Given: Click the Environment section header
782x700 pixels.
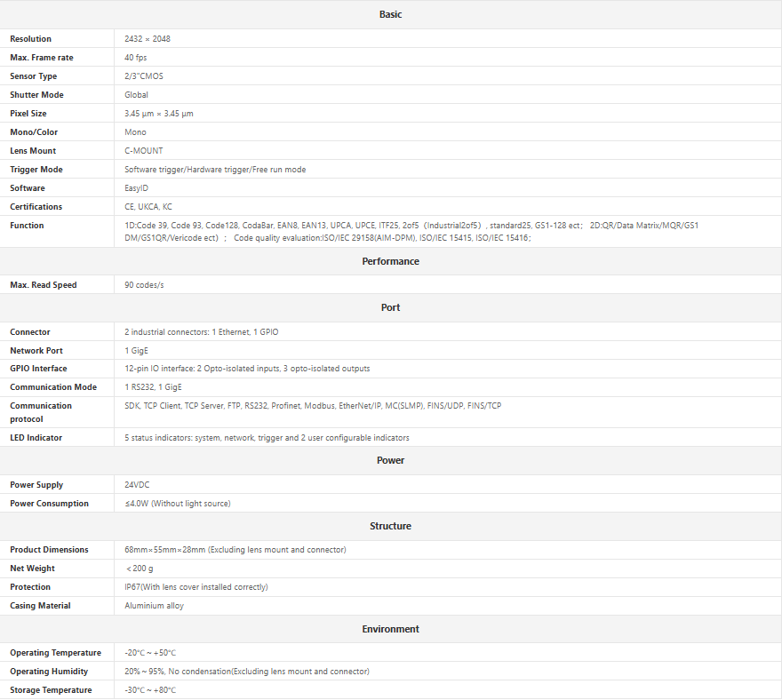Looking at the screenshot, I should 390,629.
